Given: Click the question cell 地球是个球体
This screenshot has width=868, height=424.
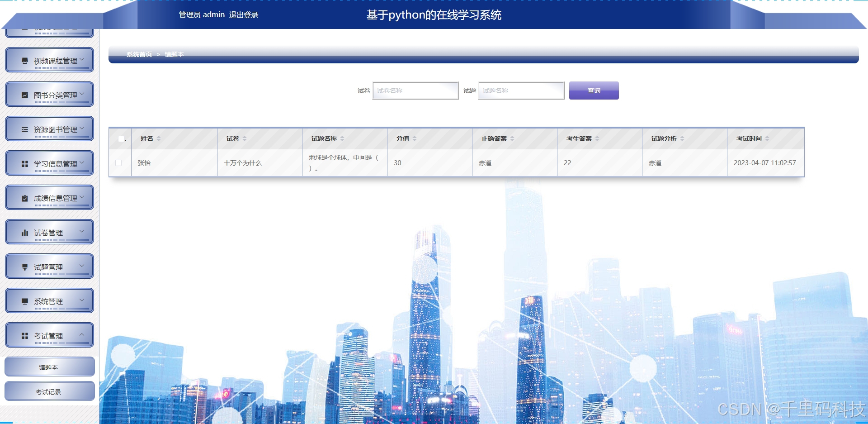Looking at the screenshot, I should point(344,163).
